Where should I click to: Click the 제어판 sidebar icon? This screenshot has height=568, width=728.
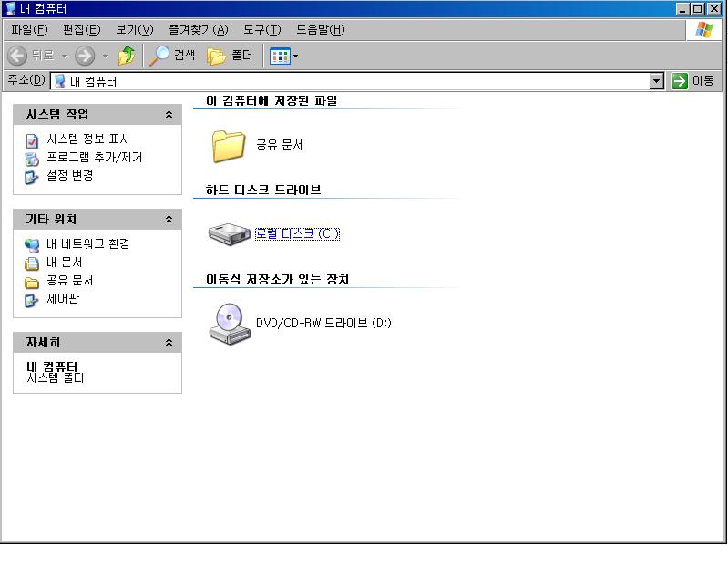[32, 300]
